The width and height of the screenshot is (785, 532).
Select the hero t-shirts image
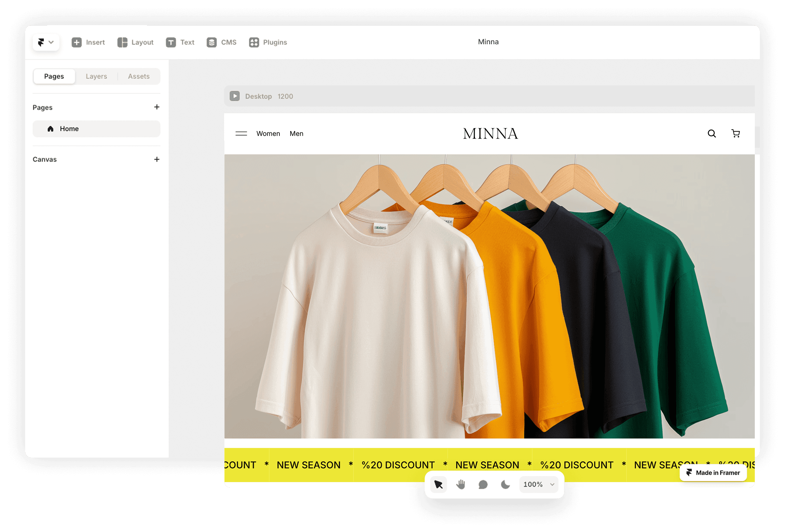point(489,296)
